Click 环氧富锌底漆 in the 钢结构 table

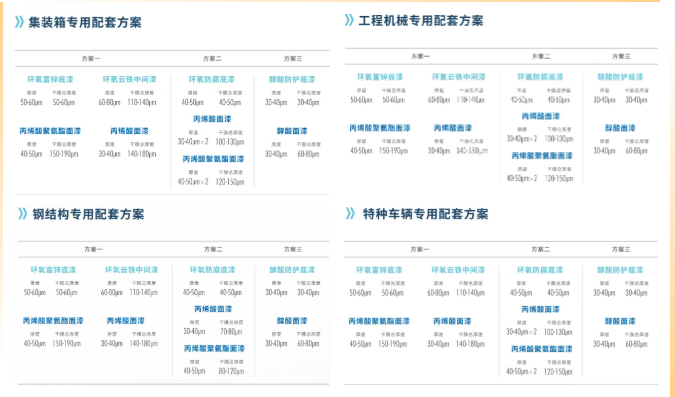pyautogui.click(x=53, y=270)
